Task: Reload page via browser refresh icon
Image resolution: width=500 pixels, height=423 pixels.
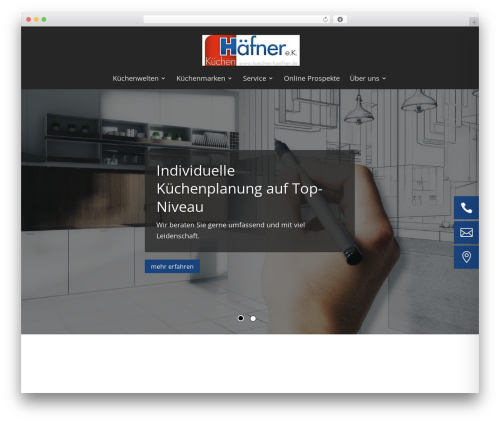Action: click(325, 20)
